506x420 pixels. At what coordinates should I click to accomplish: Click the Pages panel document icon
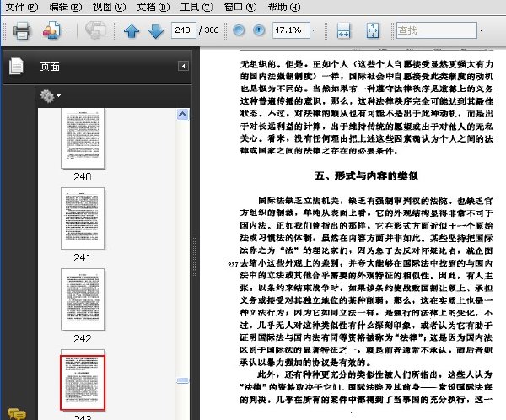[16, 66]
